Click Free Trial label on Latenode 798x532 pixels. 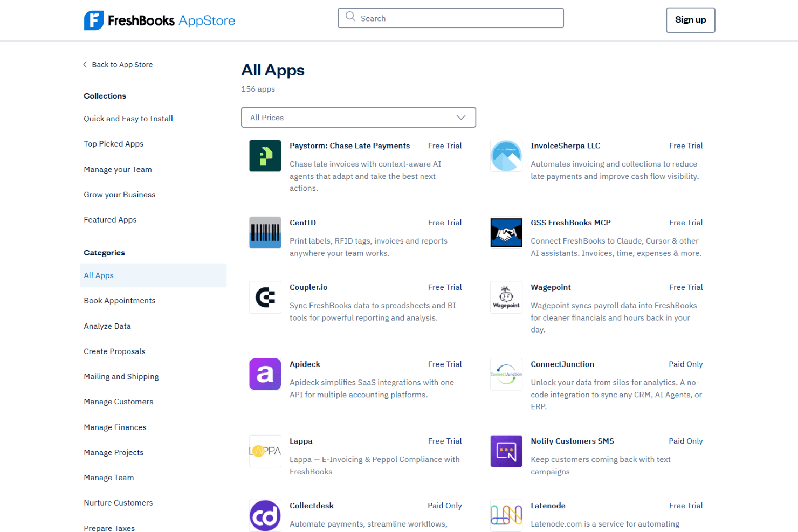point(686,506)
